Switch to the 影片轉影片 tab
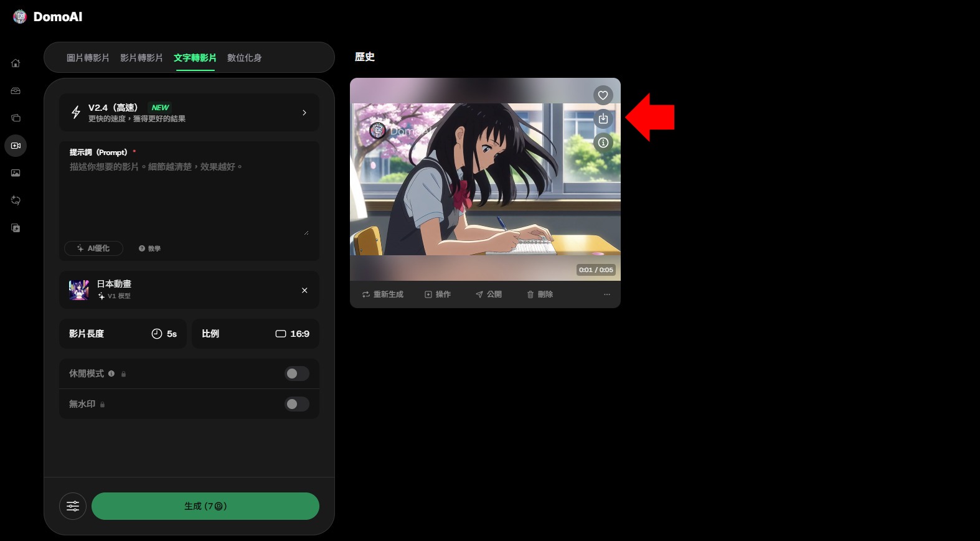 pos(141,58)
